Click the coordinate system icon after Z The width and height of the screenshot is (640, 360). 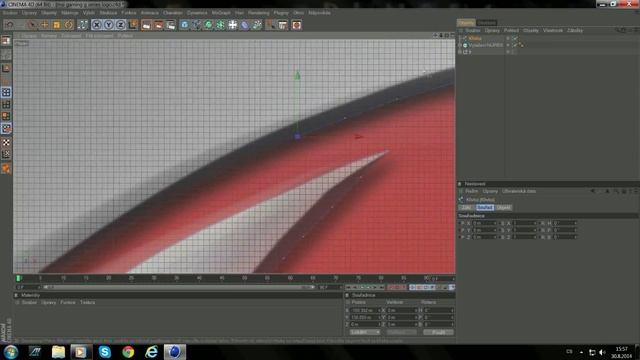click(133, 25)
